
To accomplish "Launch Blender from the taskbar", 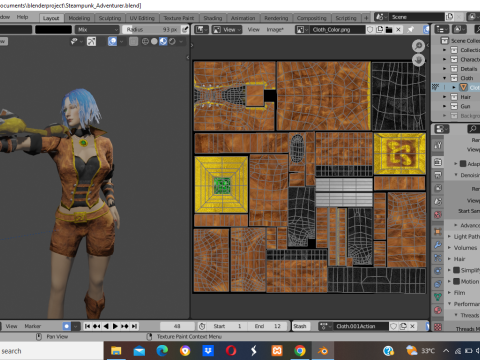I will click(323, 351).
